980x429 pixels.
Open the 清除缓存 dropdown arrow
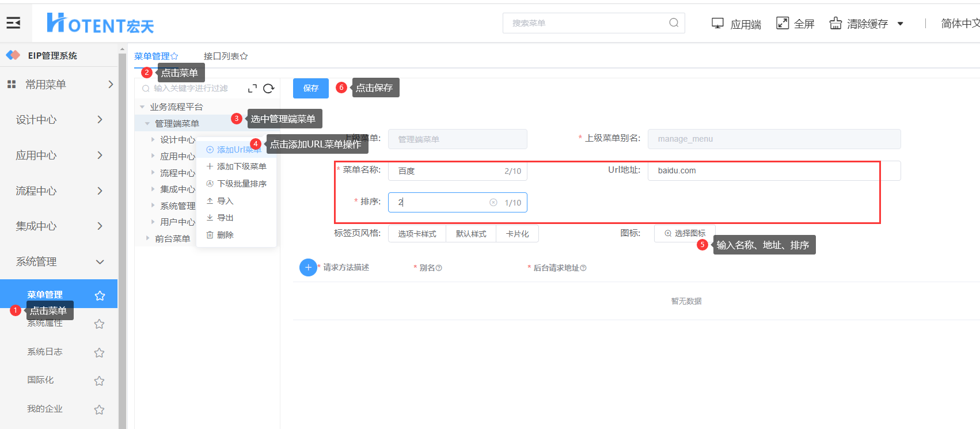tap(900, 24)
